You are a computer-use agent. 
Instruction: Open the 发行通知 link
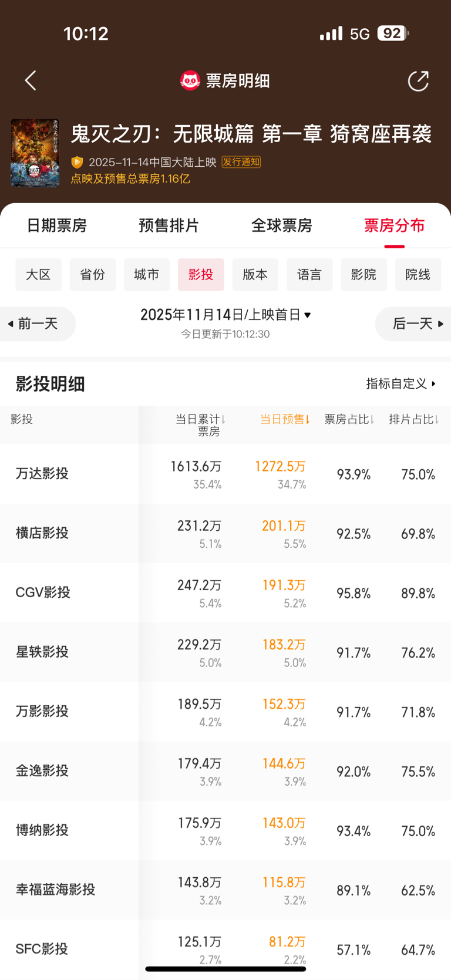tap(241, 162)
